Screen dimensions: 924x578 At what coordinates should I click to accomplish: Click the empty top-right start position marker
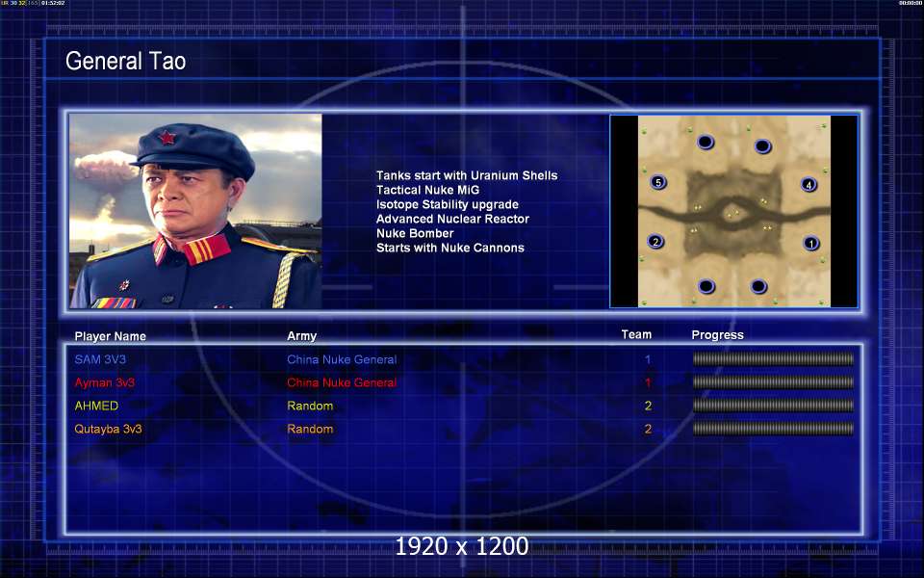coord(762,146)
